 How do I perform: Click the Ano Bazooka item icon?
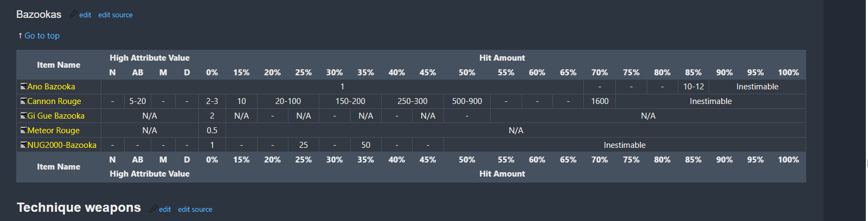pos(23,87)
